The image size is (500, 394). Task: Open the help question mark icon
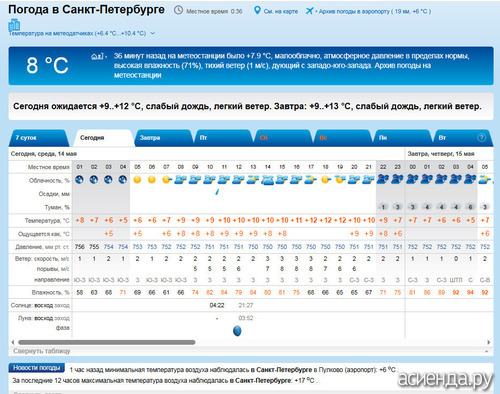coord(481,137)
